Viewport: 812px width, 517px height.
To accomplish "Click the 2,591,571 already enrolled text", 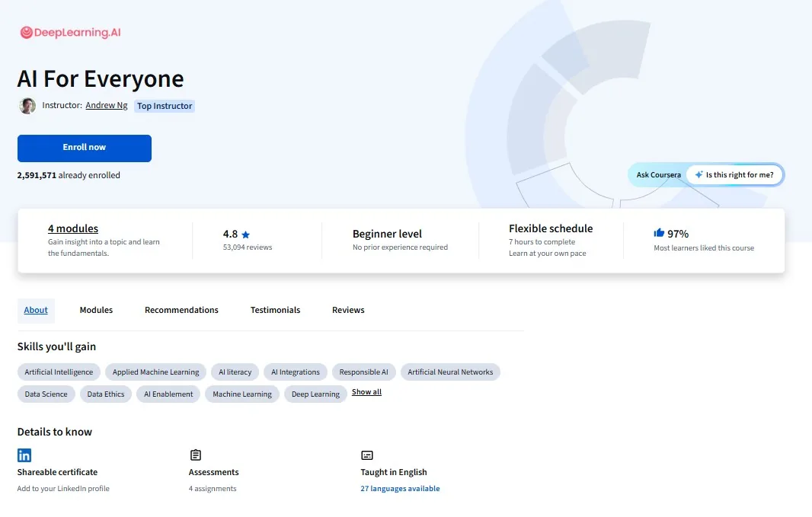I will tap(69, 175).
